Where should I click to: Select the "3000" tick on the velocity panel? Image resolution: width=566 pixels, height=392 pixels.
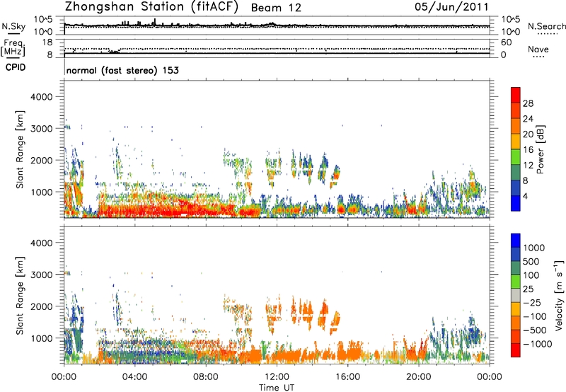41,275
